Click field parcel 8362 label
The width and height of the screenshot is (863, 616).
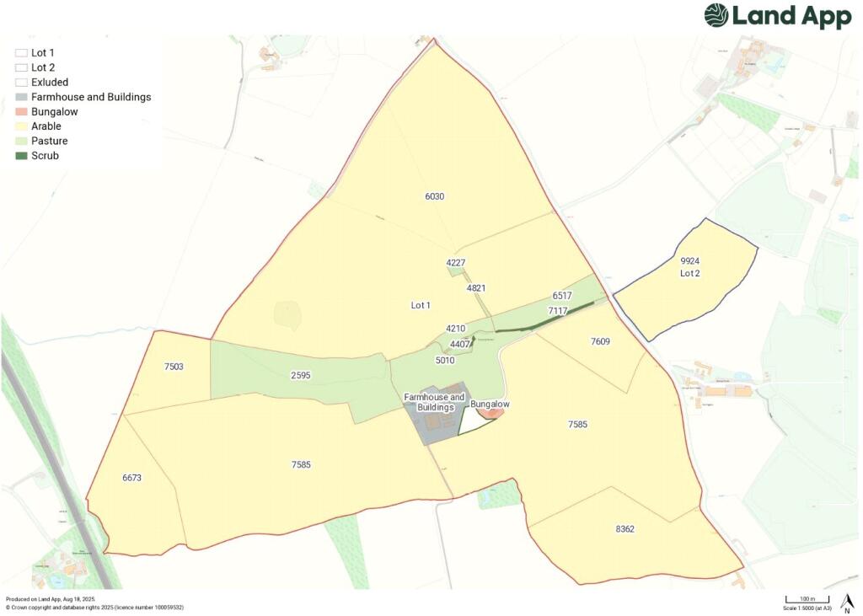coord(624,529)
